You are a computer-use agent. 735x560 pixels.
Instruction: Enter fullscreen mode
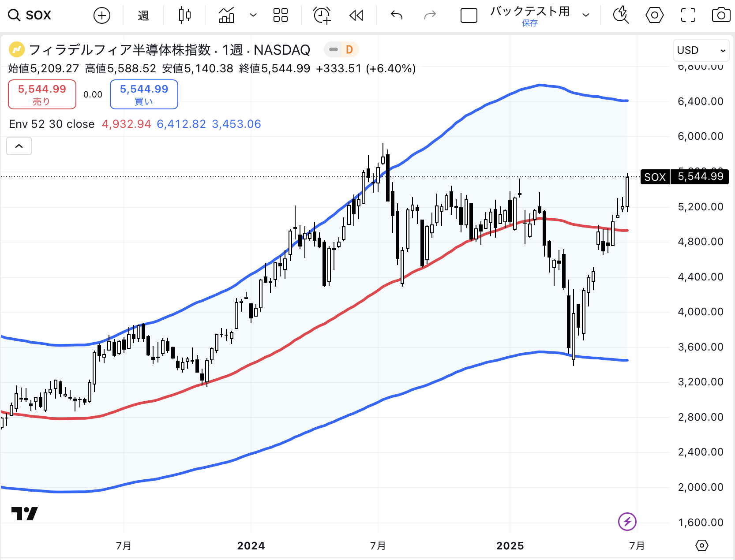[688, 15]
